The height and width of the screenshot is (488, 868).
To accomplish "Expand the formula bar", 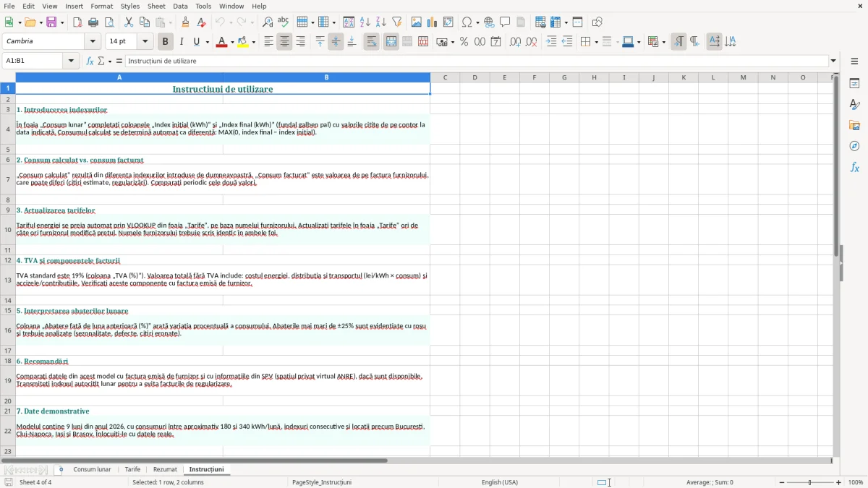I will coord(833,61).
